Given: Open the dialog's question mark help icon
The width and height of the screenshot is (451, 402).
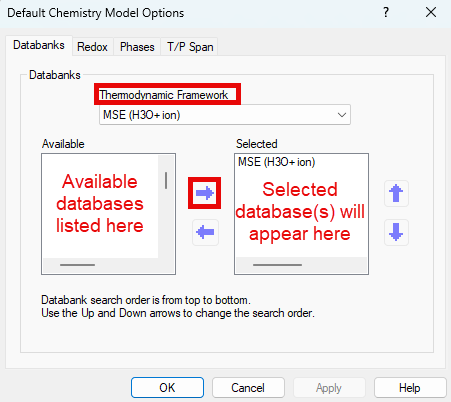Looking at the screenshot, I should (386, 13).
